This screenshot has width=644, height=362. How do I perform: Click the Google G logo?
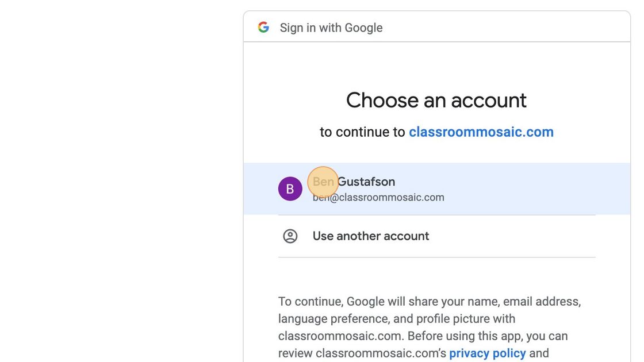point(263,27)
